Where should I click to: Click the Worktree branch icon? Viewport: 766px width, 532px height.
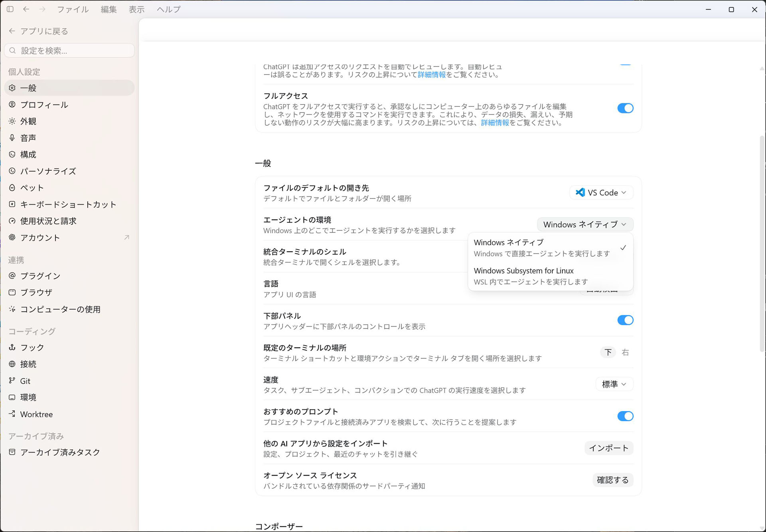(12, 414)
